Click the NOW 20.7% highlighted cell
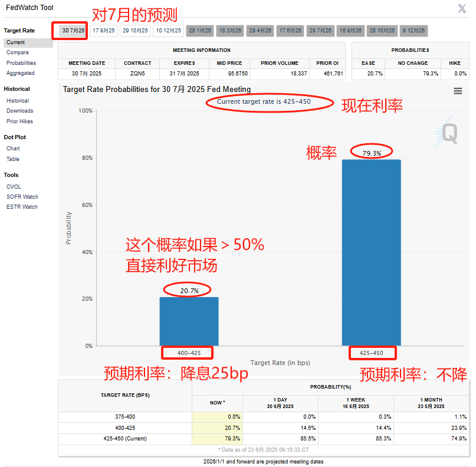Viewport: 476px width, 467px height. coord(218,428)
